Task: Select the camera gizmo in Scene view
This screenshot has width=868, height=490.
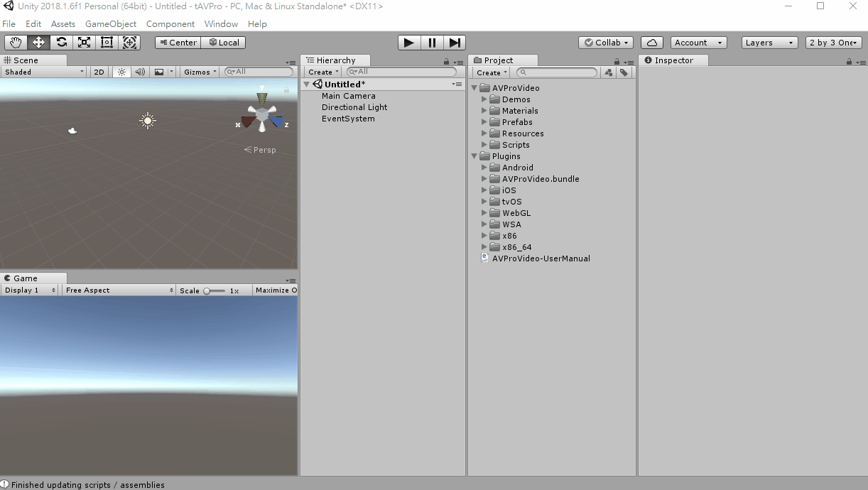Action: coord(72,131)
